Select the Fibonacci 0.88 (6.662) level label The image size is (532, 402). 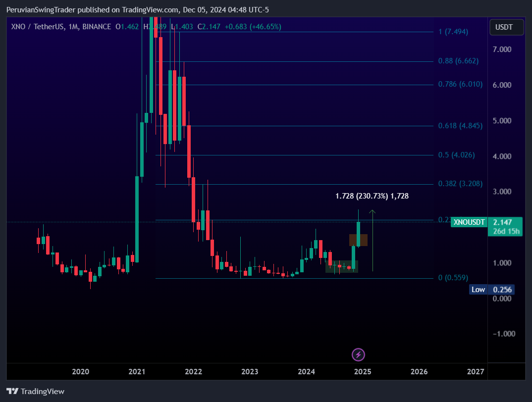[458, 61]
